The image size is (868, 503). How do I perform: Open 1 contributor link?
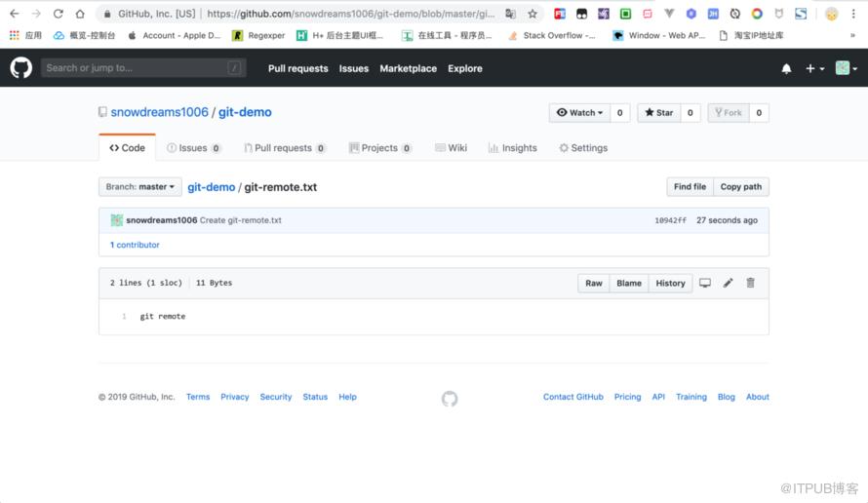tap(135, 245)
